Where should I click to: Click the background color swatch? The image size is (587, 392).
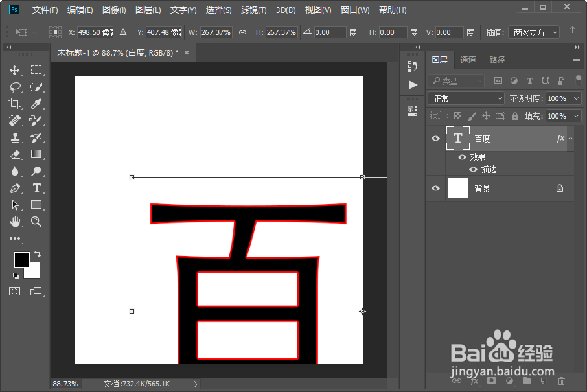[34, 273]
